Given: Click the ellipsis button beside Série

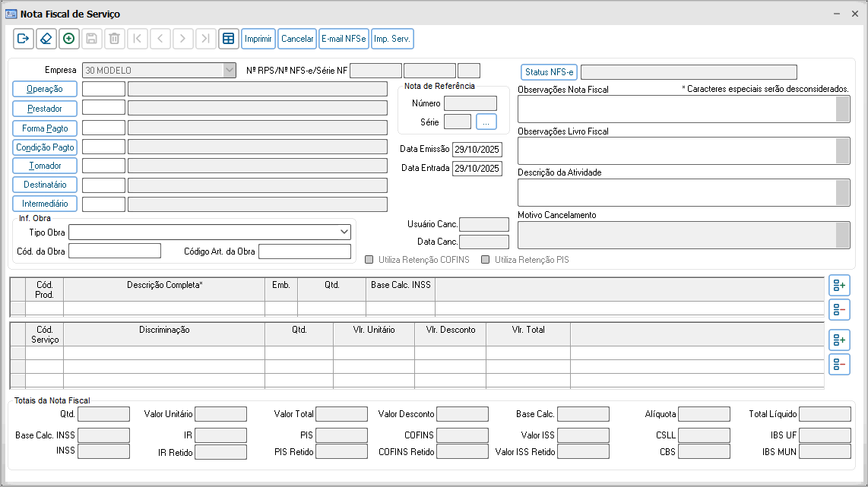Looking at the screenshot, I should point(486,122).
